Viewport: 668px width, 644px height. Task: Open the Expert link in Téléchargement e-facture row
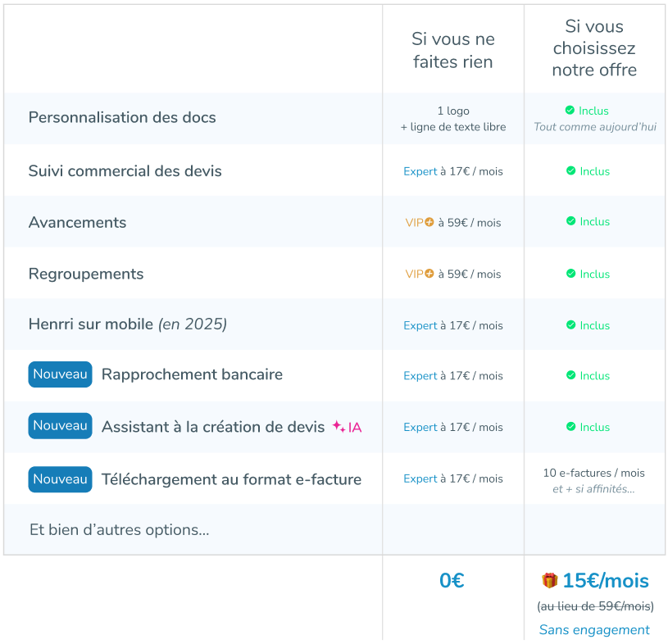pos(420,479)
